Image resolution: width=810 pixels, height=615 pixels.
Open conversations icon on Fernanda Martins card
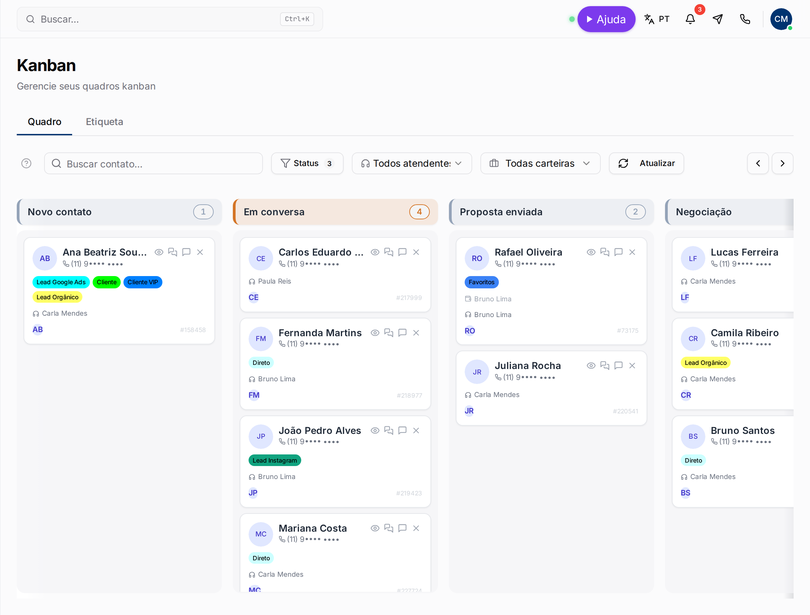388,333
